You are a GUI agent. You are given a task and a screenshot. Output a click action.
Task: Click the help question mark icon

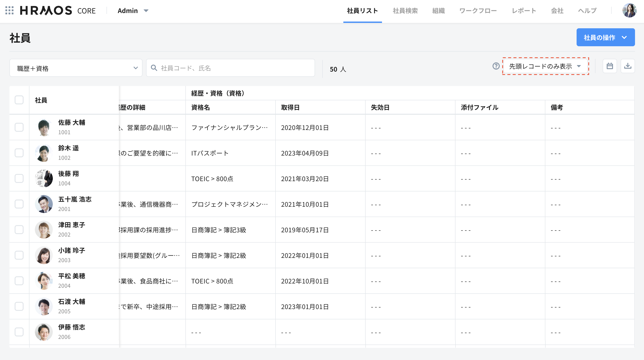pyautogui.click(x=496, y=66)
